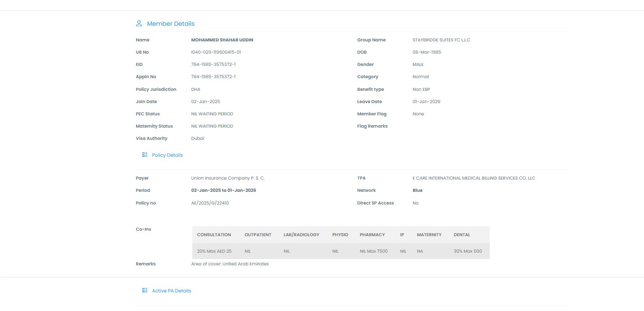Image resolution: width=644 pixels, height=311 pixels.
Task: Select UB number I040-029-119600415-01
Action: [x=216, y=52]
